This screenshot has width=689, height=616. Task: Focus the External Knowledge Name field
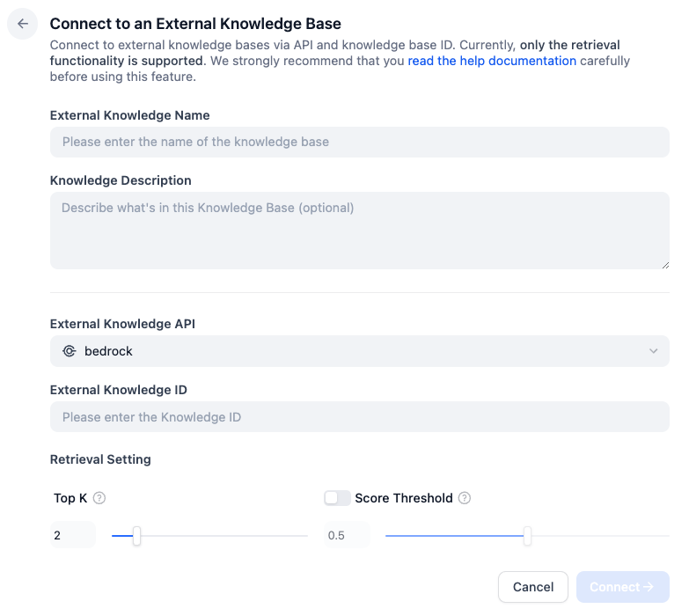(x=359, y=142)
